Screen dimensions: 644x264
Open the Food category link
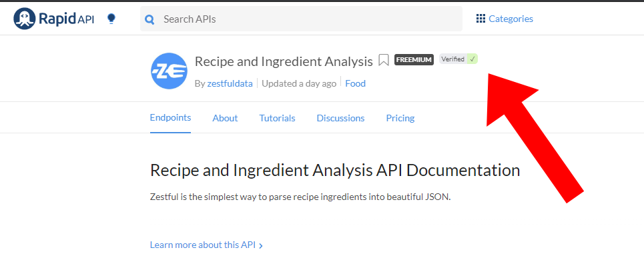point(355,83)
